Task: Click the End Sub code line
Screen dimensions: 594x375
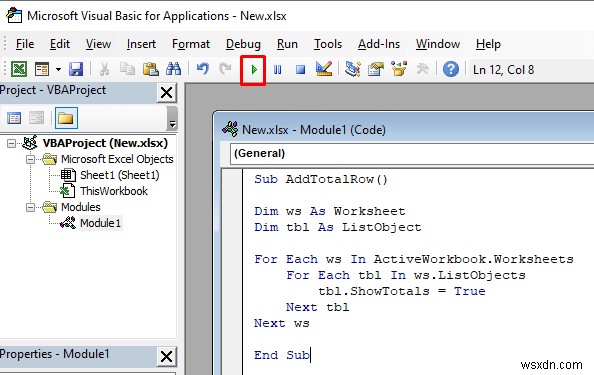Action: point(282,355)
